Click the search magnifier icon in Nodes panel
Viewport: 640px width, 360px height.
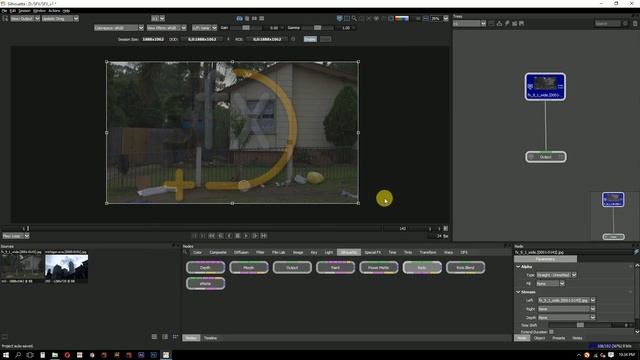[185, 252]
